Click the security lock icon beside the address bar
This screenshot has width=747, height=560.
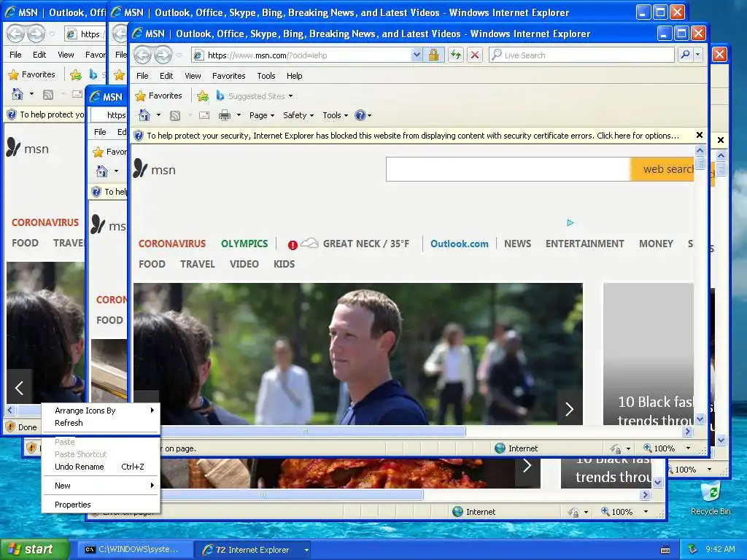[433, 55]
